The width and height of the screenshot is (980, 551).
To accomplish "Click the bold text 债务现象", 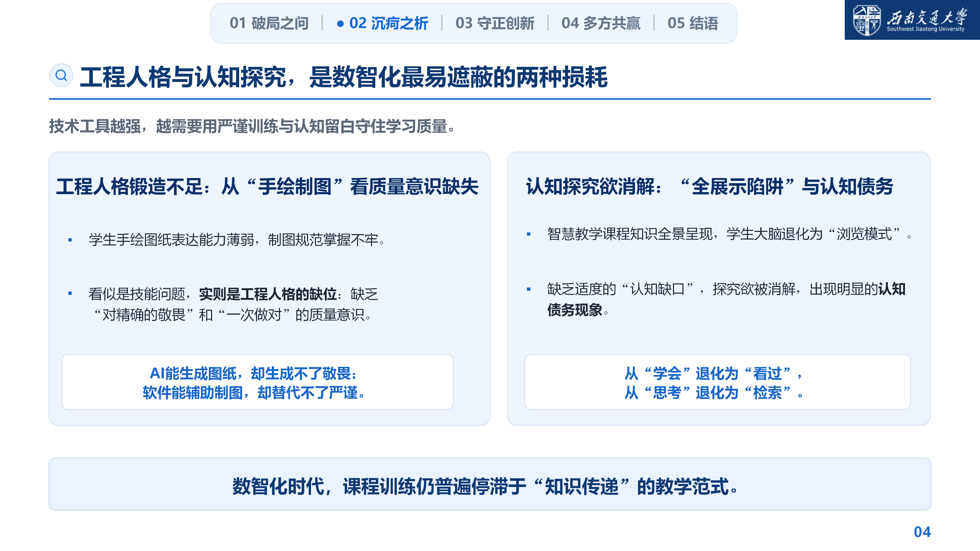I will pyautogui.click(x=574, y=310).
